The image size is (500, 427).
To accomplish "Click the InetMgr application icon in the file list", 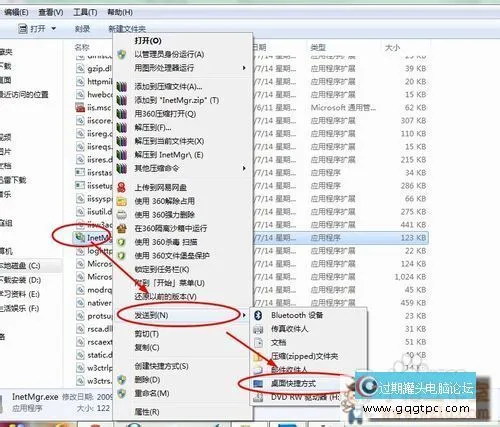I will coord(80,238).
